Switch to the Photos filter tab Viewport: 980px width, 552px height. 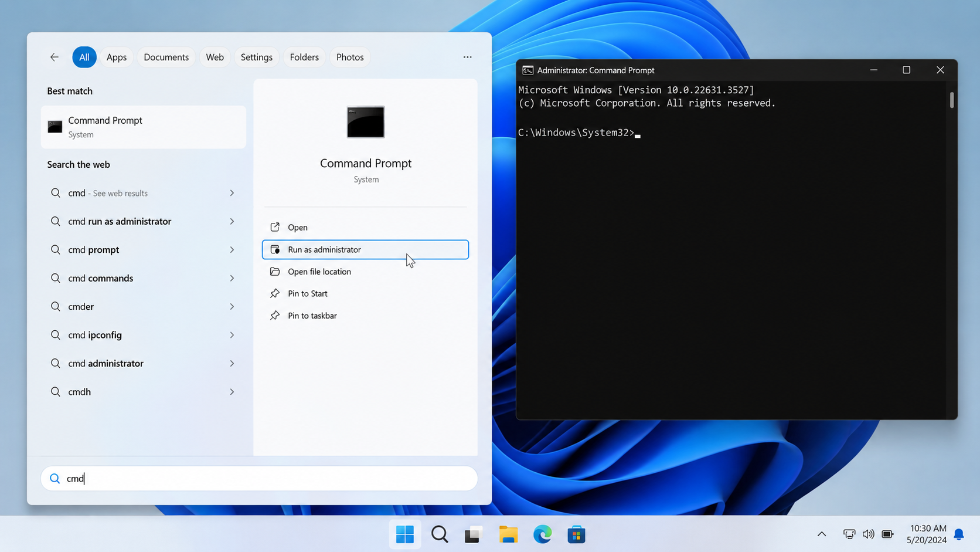(x=350, y=57)
